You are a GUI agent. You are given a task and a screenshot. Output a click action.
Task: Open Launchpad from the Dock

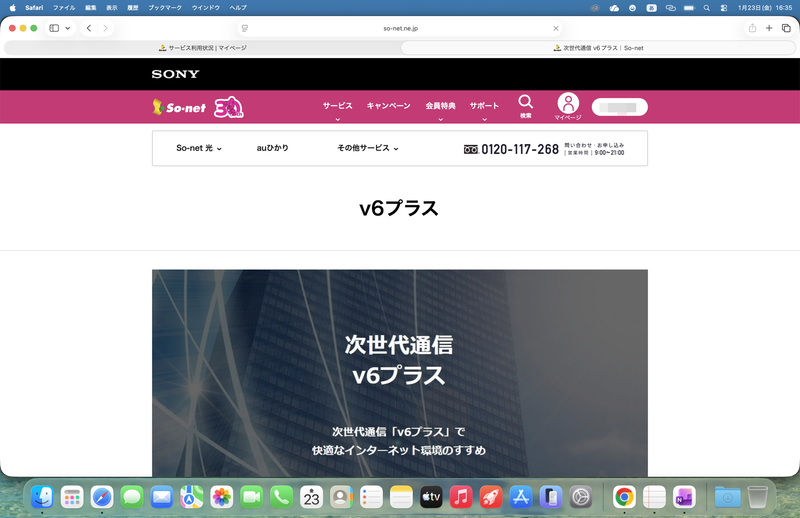[72, 497]
